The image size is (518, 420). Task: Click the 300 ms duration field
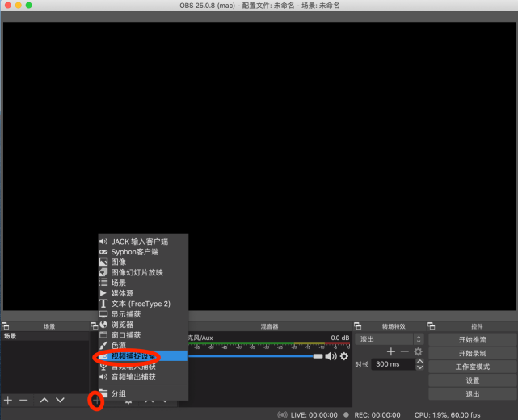coord(393,364)
